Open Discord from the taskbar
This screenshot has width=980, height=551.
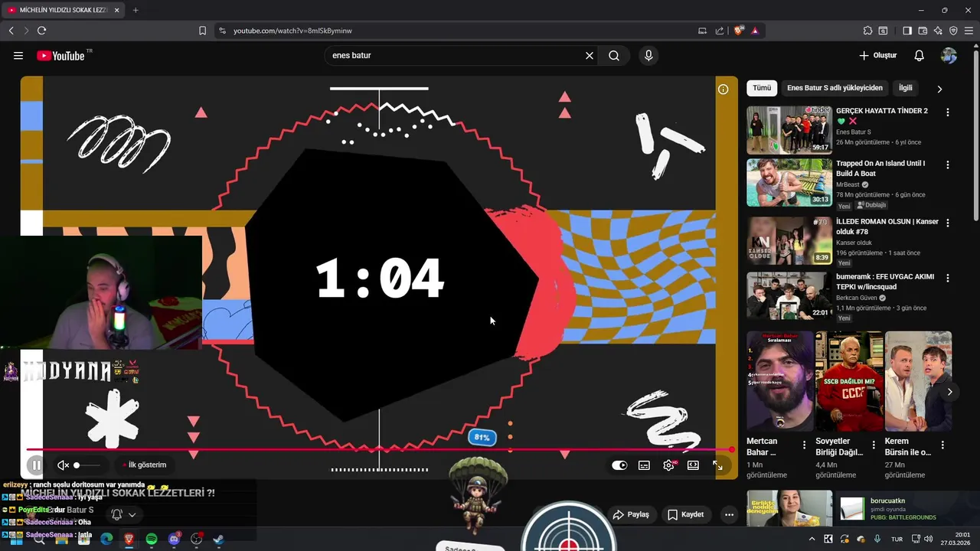pyautogui.click(x=174, y=540)
